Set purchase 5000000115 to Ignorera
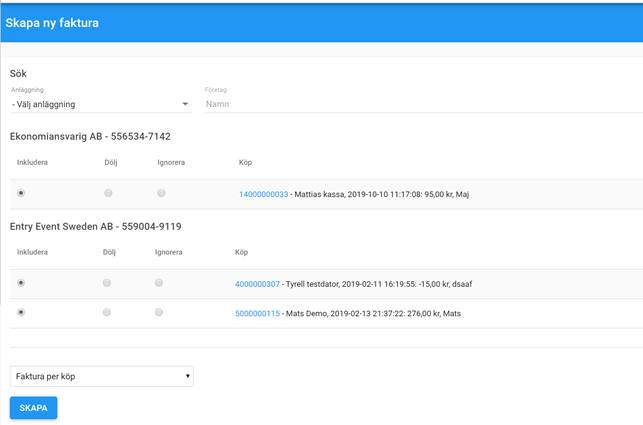Viewport: 643px width, 425px height. click(x=158, y=313)
